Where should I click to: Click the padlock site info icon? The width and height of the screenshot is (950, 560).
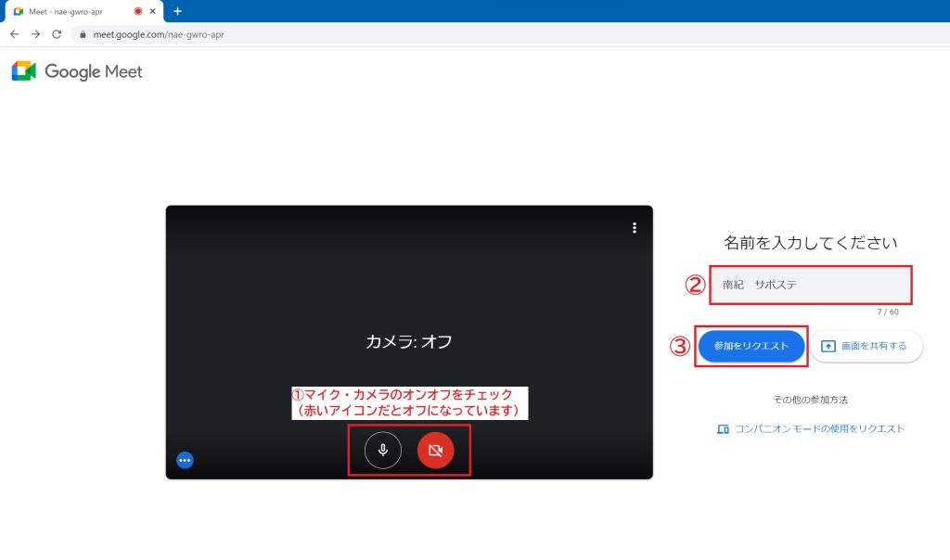pos(83,34)
